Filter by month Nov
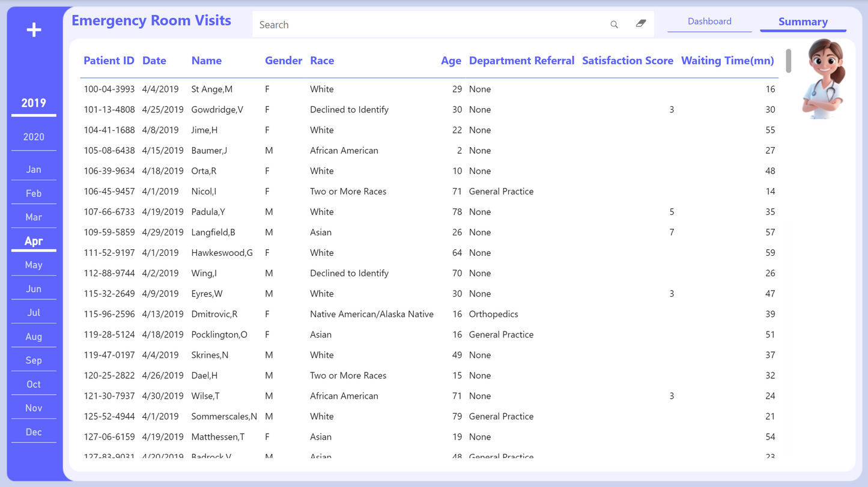This screenshot has width=868, height=487. [x=34, y=408]
